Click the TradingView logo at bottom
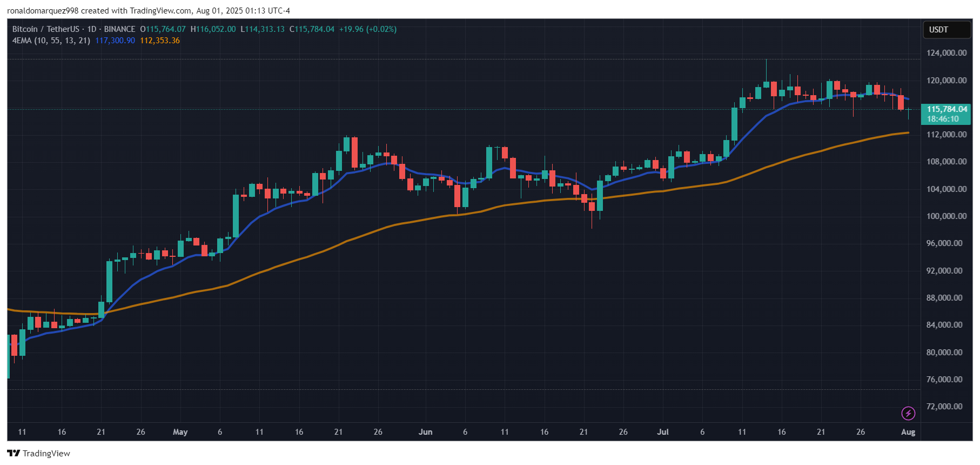980x465 pixels. tap(39, 453)
